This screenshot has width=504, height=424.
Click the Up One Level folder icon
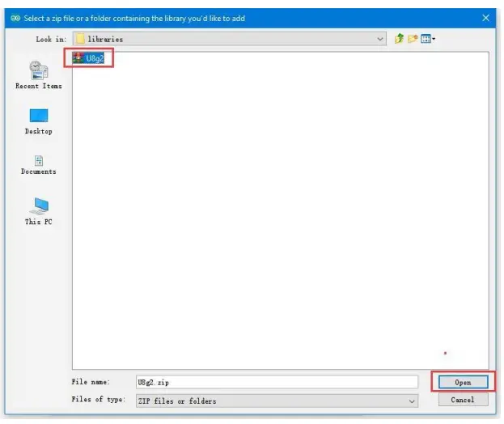pos(399,39)
